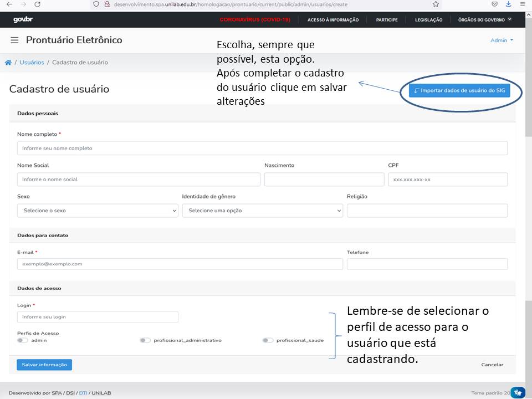
Task: Open the Acesso à Informação menu item
Action: click(x=333, y=20)
